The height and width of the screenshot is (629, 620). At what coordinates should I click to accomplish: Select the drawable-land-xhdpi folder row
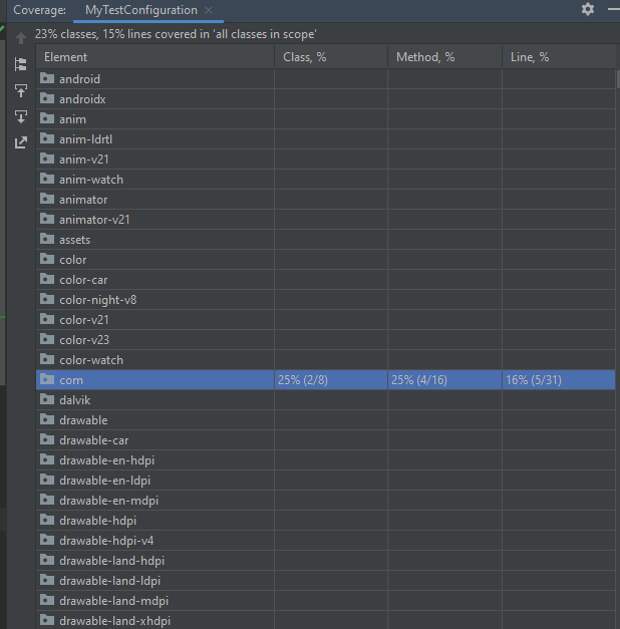coord(326,620)
